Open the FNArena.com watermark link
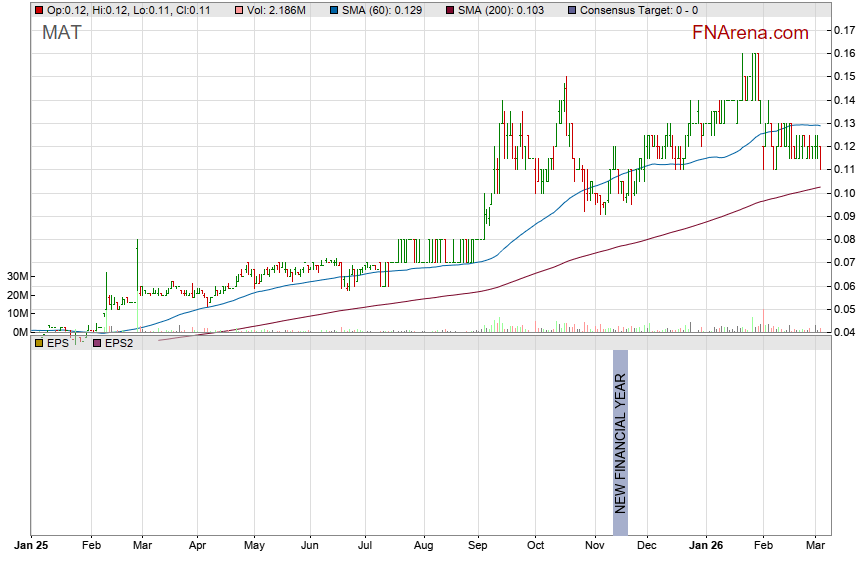 tap(750, 33)
